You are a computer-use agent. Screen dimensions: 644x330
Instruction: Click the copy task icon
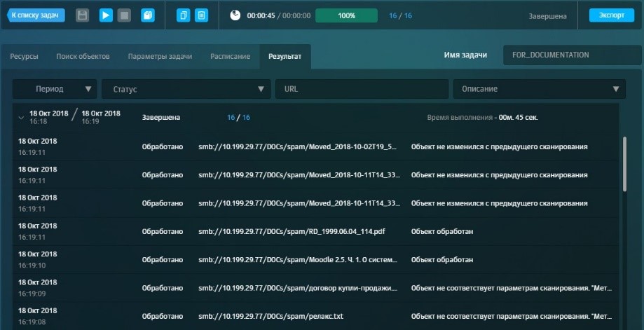[183, 15]
